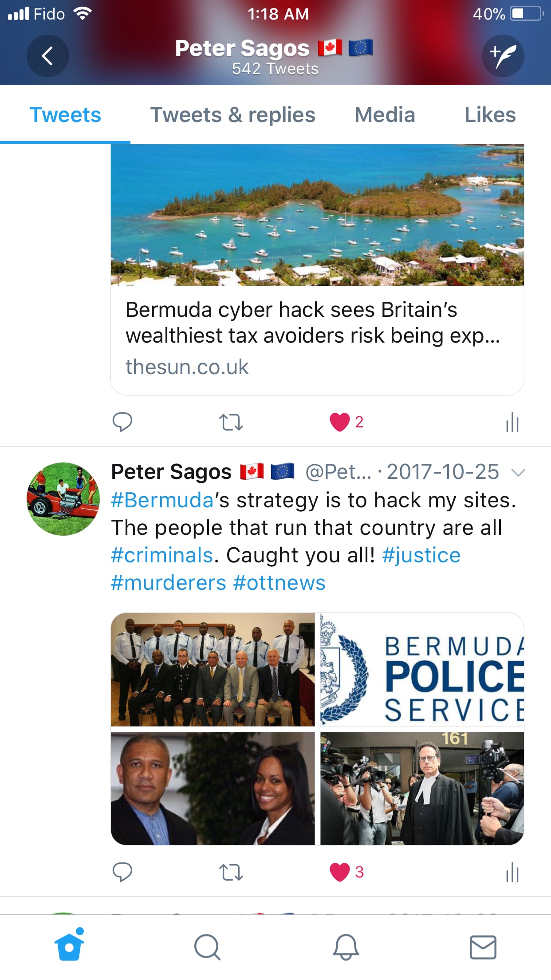
Task: Open the #criminals hashtag link
Action: point(162,555)
